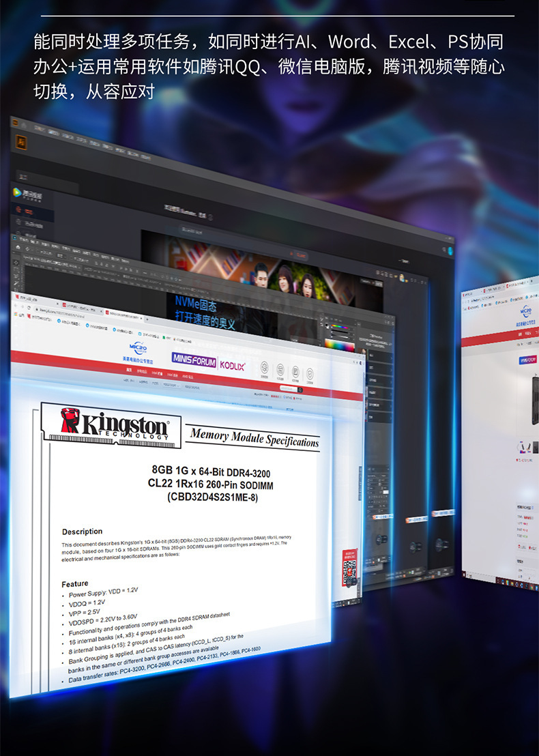
Task: Open a new browser tab with plus
Action: click(147, 319)
